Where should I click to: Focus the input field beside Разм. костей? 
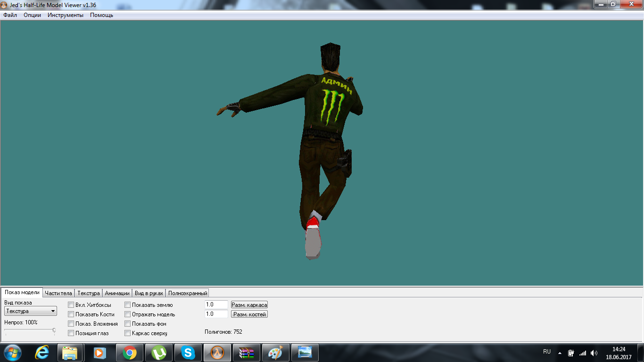[x=216, y=314]
